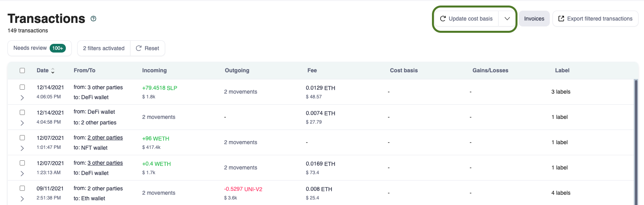Screen dimensions: 644x205
Task: Open the Invoices tab
Action: pyautogui.click(x=534, y=19)
